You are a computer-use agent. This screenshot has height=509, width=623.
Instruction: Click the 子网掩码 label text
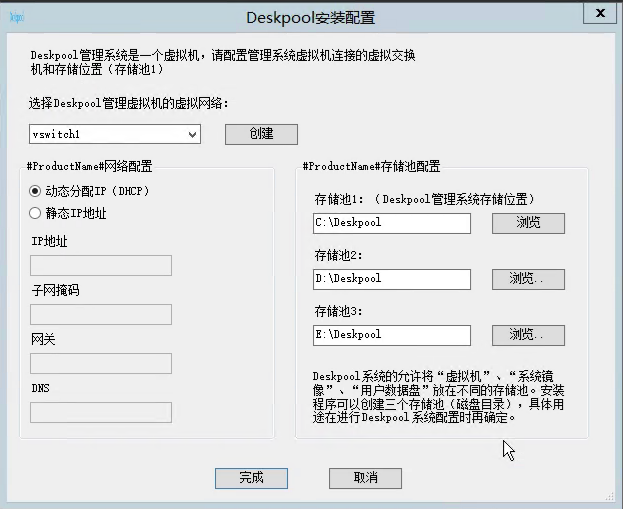(55, 290)
